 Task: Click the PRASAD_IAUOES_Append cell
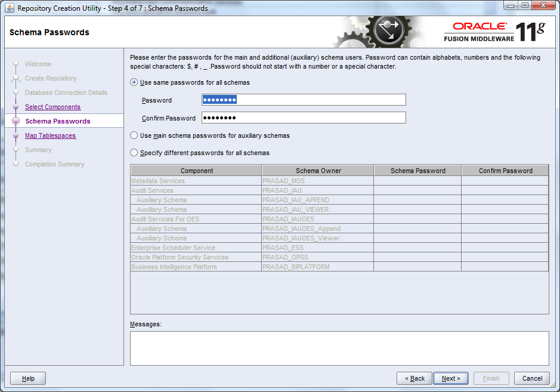(318, 229)
